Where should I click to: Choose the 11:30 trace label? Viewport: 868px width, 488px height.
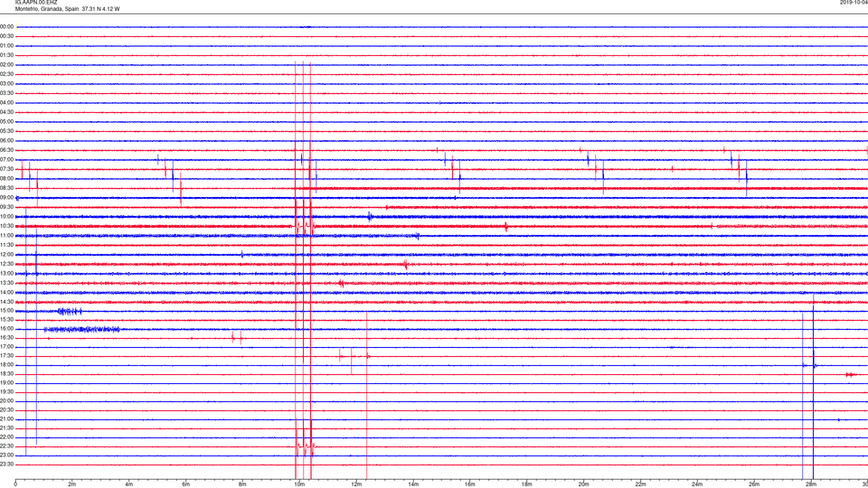pos(6,245)
